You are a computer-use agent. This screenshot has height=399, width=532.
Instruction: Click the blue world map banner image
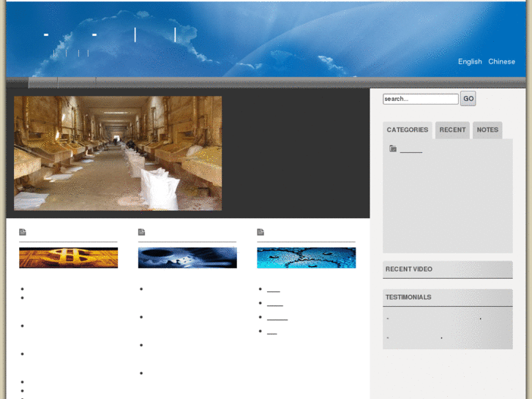(x=307, y=258)
